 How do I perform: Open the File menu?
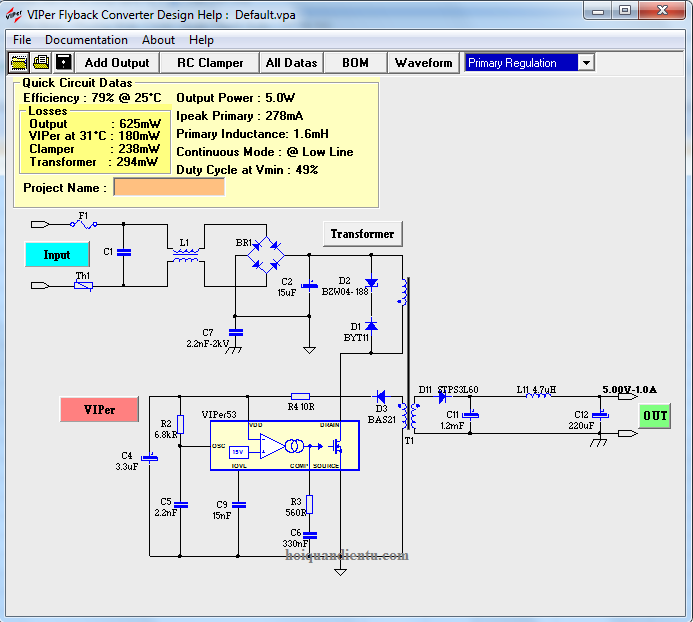(x=22, y=40)
